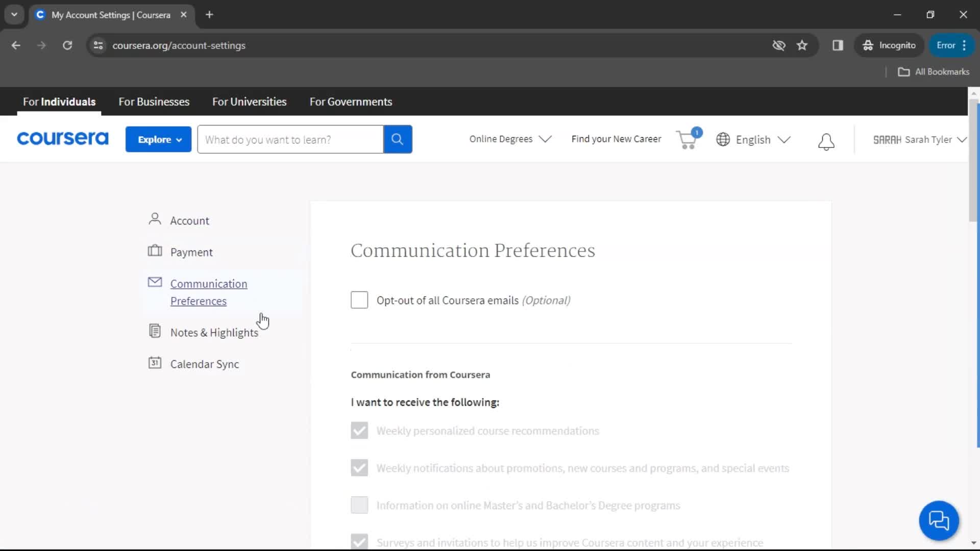The height and width of the screenshot is (551, 980).
Task: Click the search magnifier icon
Action: [x=398, y=139]
